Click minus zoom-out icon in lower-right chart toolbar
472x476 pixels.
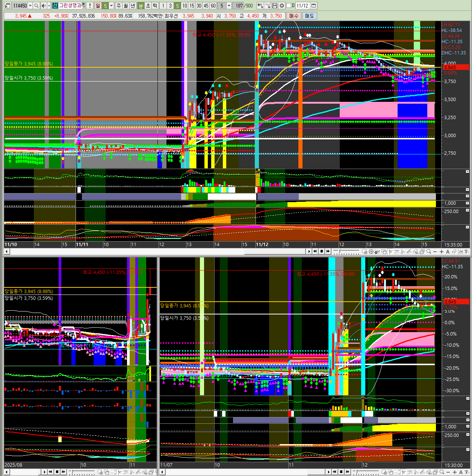pos(448,472)
